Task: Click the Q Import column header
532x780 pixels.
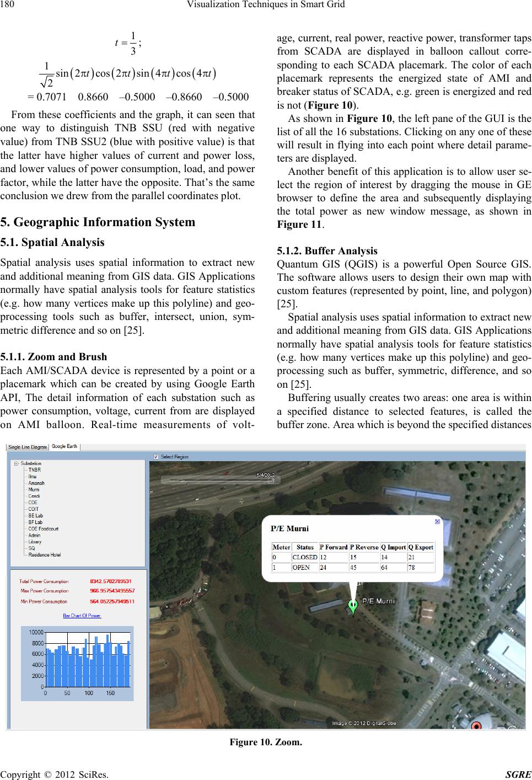Action: (393, 547)
